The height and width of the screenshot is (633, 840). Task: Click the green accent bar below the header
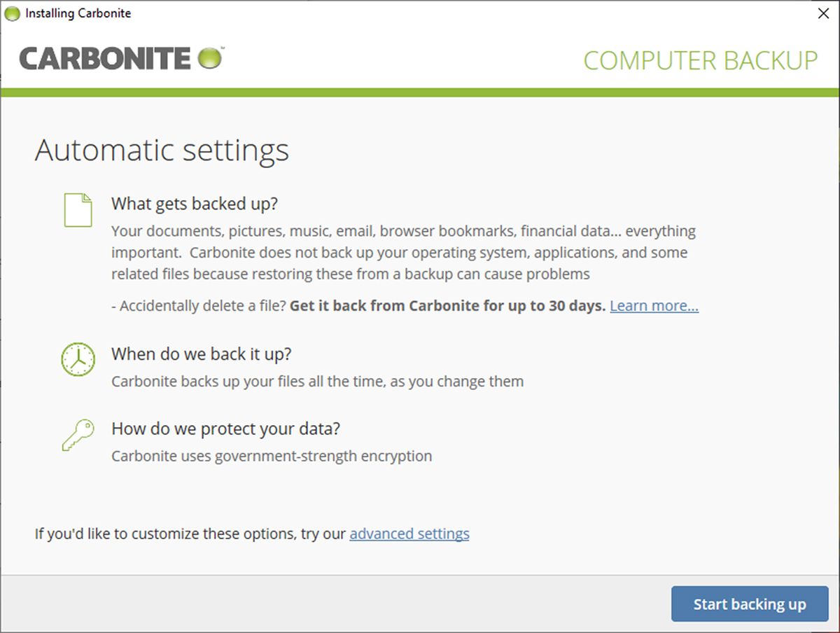[x=420, y=90]
